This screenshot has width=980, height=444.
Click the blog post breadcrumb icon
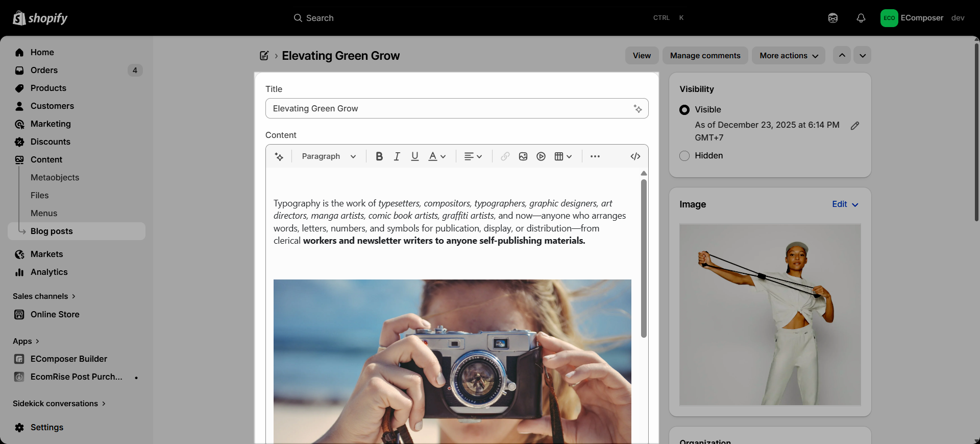coord(264,56)
